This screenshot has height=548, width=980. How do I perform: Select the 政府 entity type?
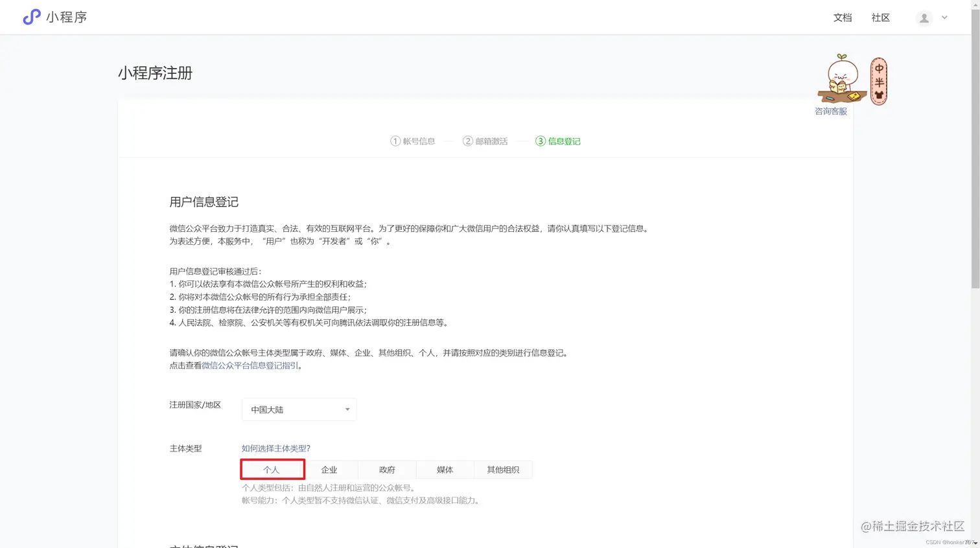(x=387, y=469)
